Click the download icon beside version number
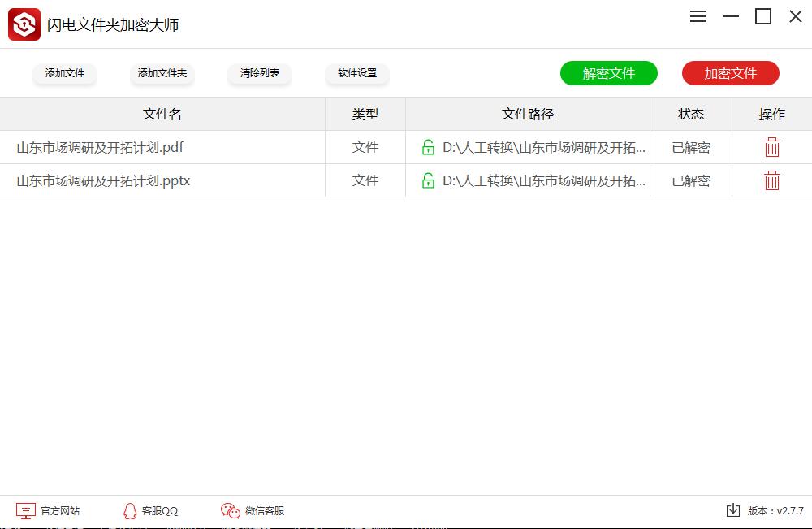This screenshot has height=529, width=812. (732, 510)
